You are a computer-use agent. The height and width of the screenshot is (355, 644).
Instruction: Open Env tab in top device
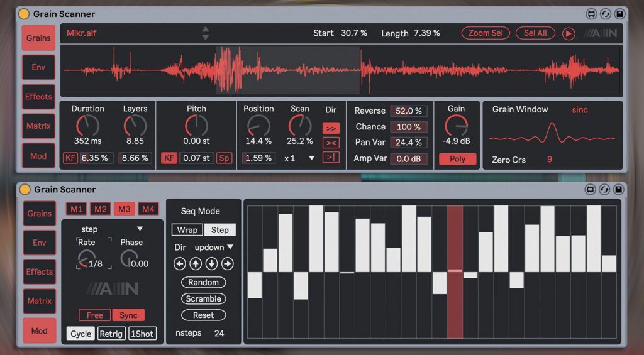[38, 67]
